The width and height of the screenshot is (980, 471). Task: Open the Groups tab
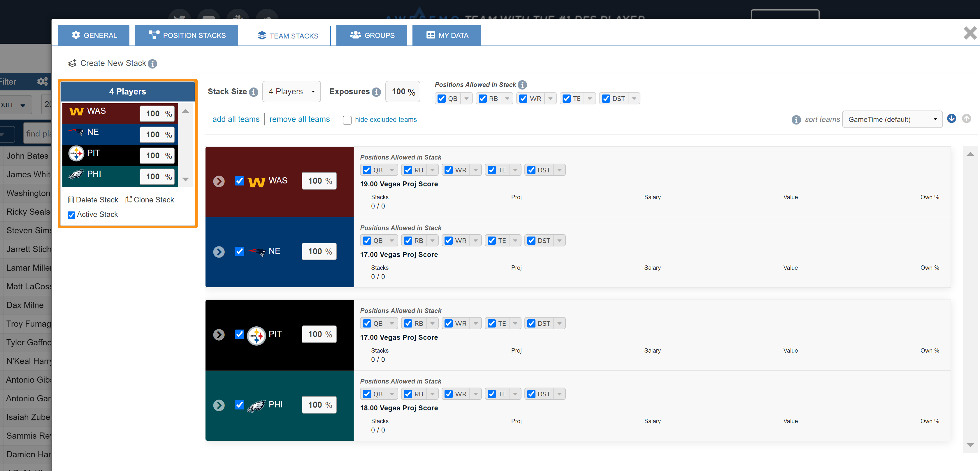372,35
